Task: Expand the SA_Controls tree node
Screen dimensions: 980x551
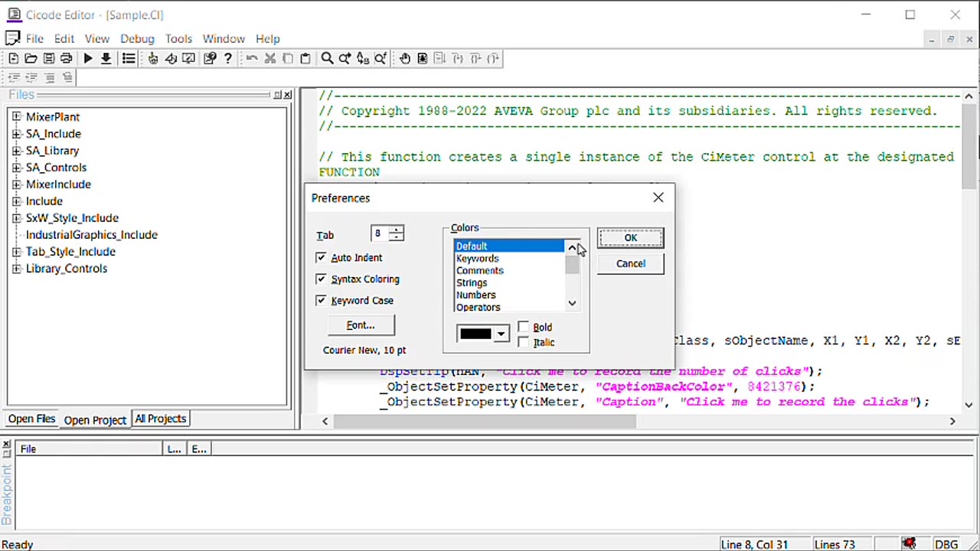Action: (16, 168)
